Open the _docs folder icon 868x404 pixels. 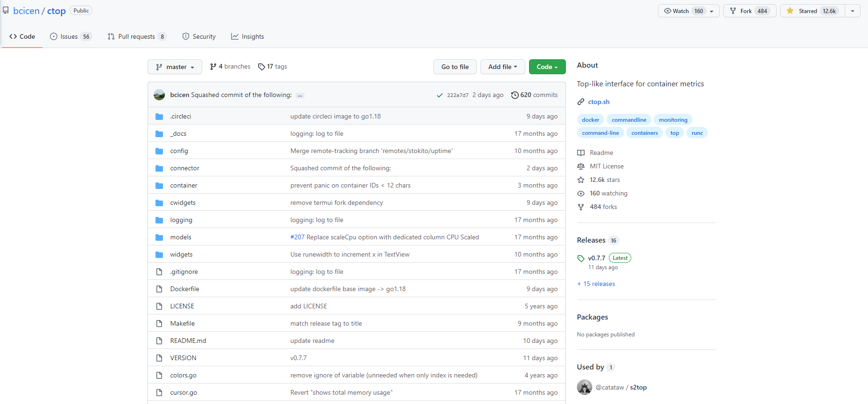coord(159,134)
